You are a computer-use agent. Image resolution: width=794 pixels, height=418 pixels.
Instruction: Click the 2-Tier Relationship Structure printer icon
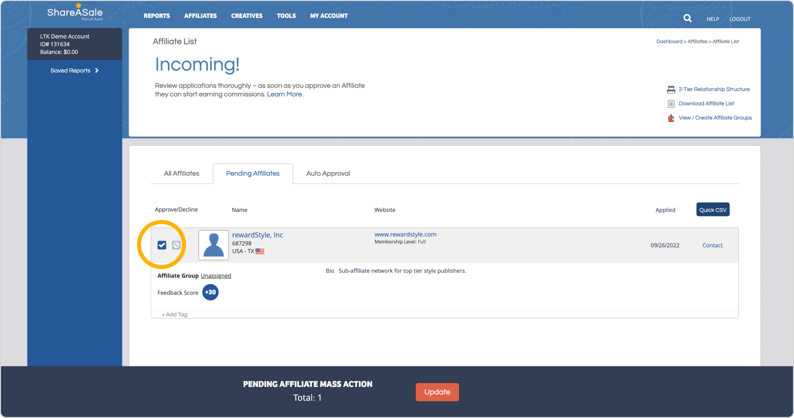click(x=671, y=90)
